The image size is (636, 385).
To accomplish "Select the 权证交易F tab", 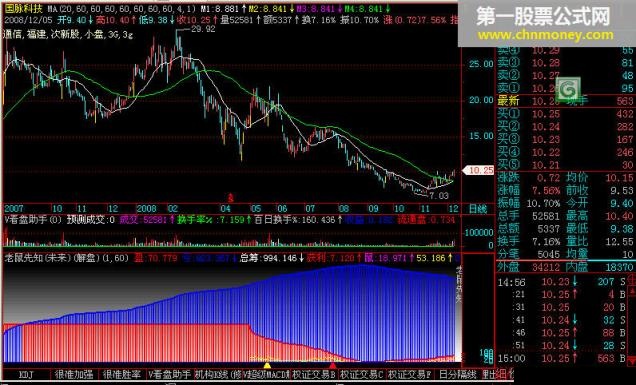I will (410, 374).
